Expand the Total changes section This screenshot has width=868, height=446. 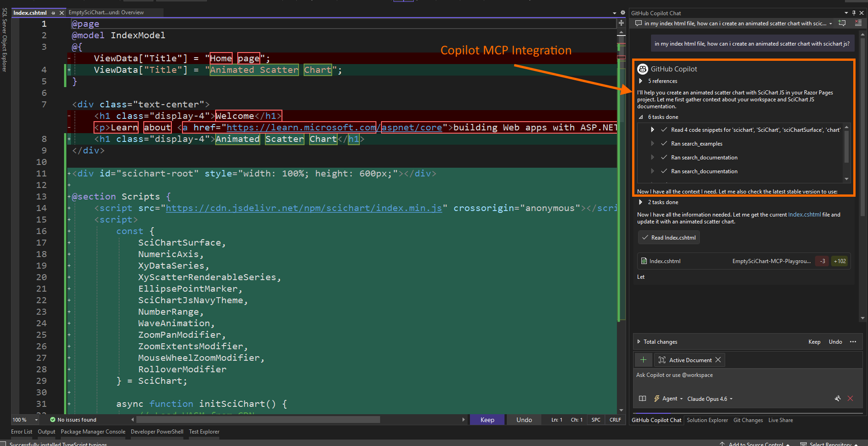click(x=639, y=342)
